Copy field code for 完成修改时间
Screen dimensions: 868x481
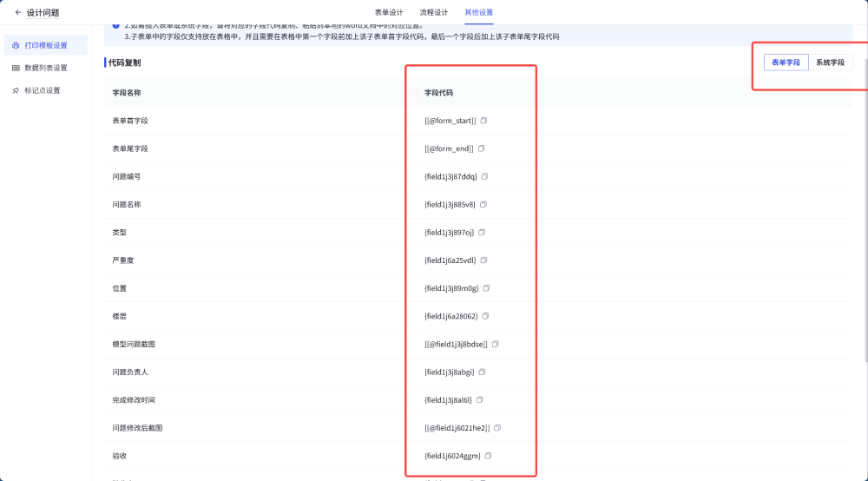pos(480,400)
